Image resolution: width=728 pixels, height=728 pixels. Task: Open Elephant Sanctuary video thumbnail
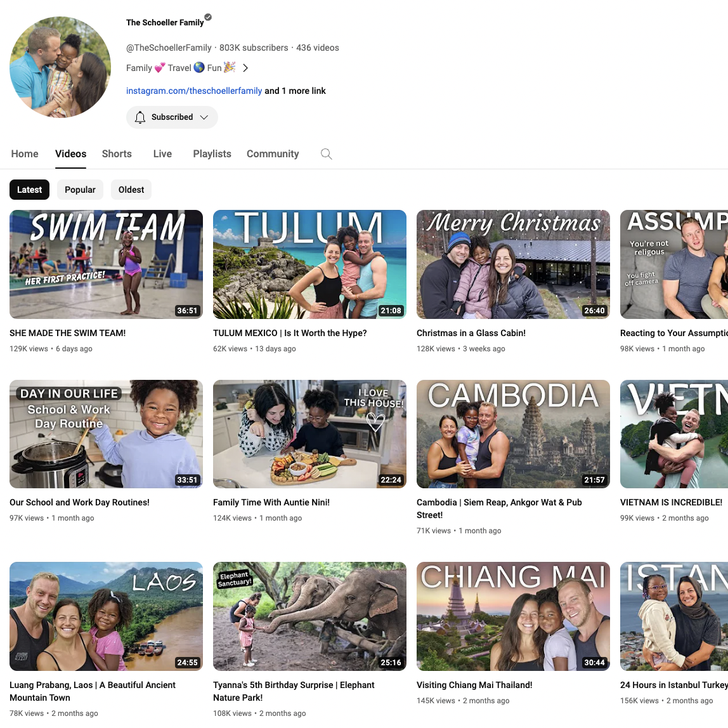(x=309, y=616)
